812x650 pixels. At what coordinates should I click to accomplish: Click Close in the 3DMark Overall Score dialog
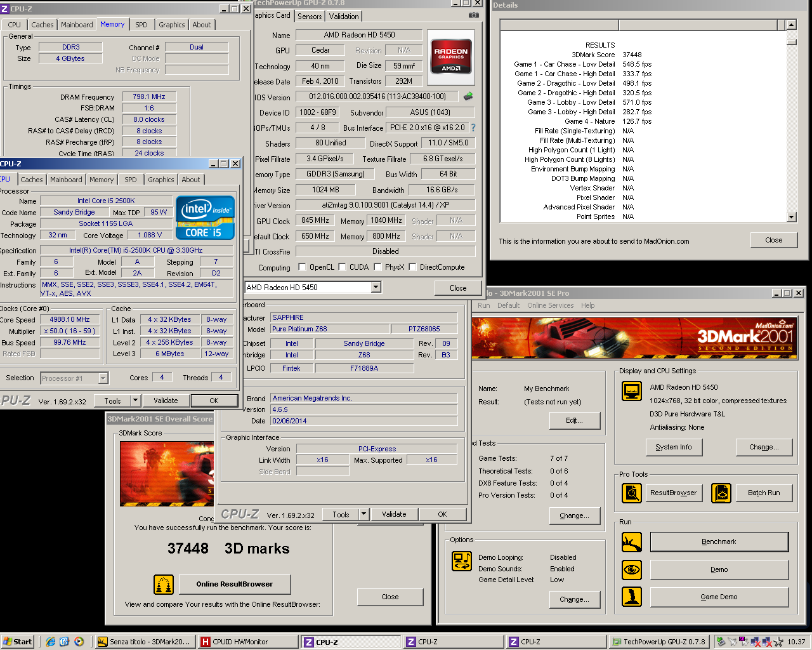[390, 597]
